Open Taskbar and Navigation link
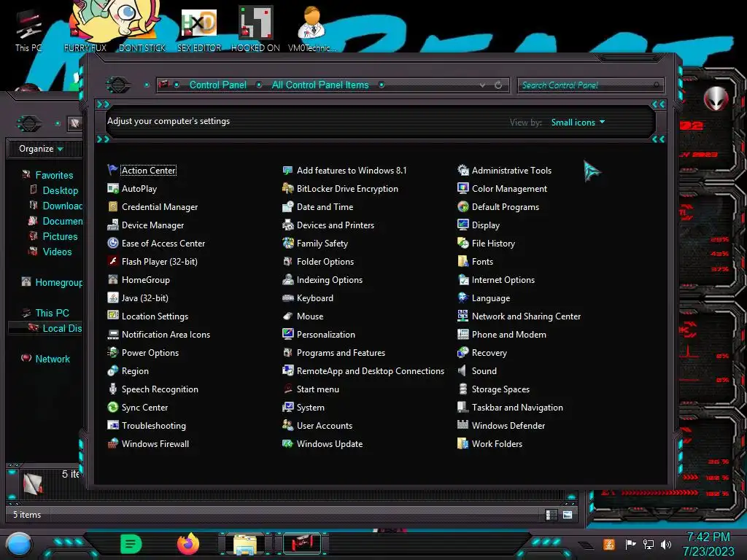The height and width of the screenshot is (560, 747). (x=517, y=408)
